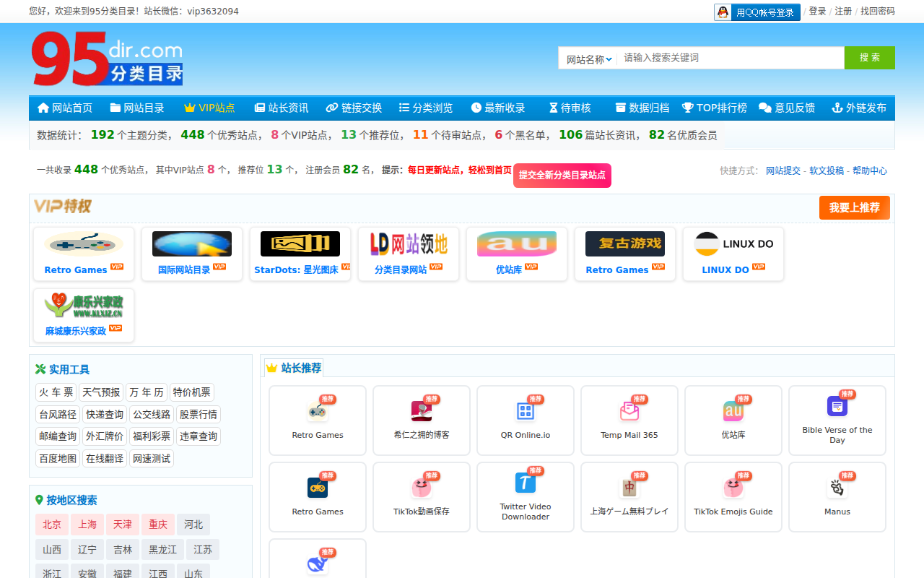
Task: Open Temp Mail 365 envelope icon
Action: (629, 411)
